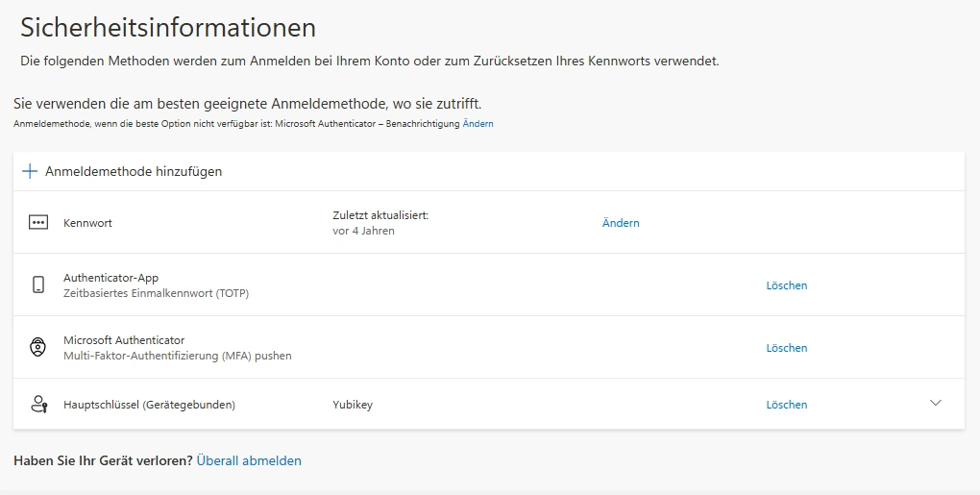This screenshot has height=495, width=980.
Task: Expand the Hauptschlüssel Yubikey row chevron
Action: [935, 403]
